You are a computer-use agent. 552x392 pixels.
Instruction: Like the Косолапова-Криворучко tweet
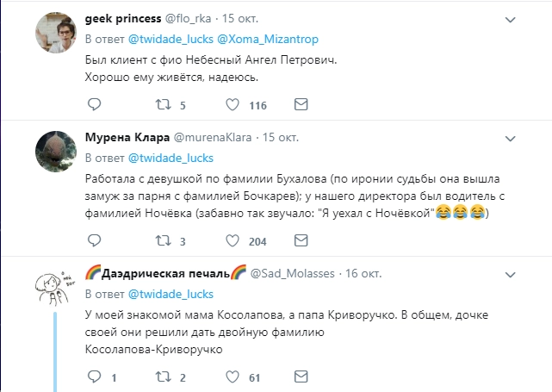[232, 376]
